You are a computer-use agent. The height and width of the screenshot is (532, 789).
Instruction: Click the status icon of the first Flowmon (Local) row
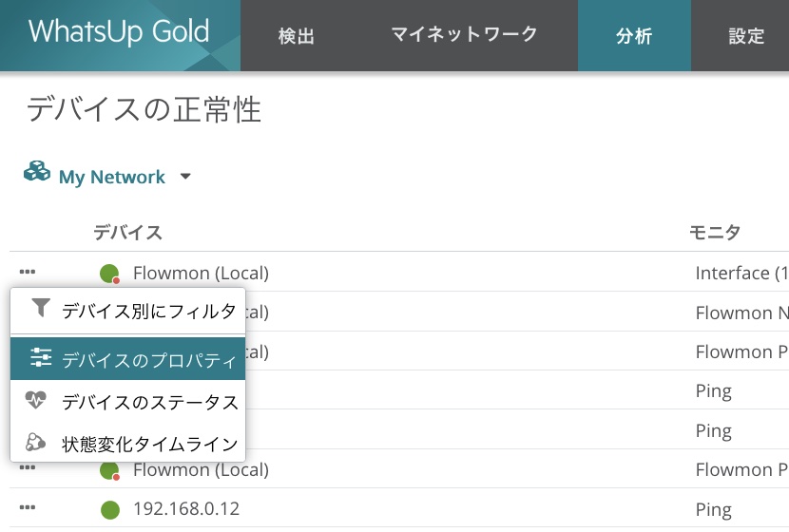click(109, 274)
